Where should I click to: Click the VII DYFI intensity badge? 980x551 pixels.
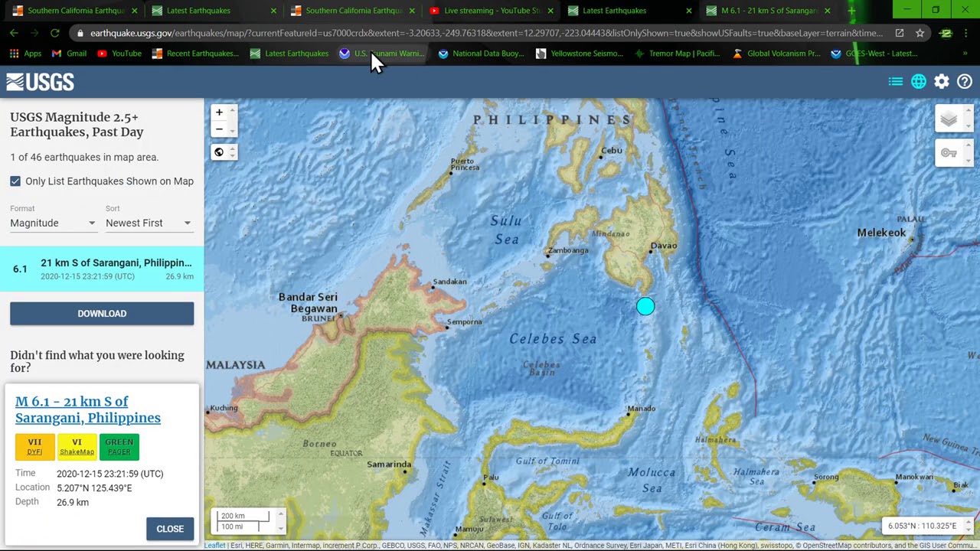[34, 446]
